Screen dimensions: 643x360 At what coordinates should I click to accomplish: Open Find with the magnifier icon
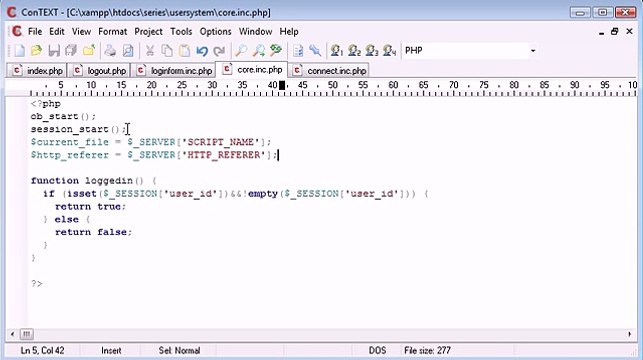(x=241, y=51)
